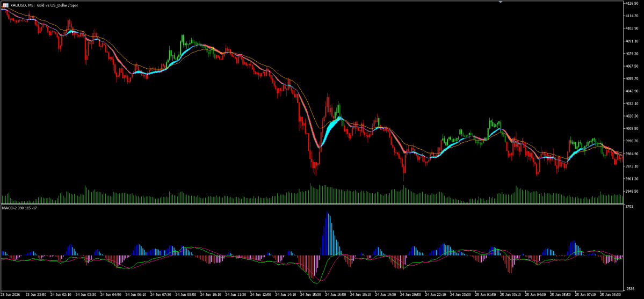Click the 4008.50 price axis label

(x=631, y=128)
